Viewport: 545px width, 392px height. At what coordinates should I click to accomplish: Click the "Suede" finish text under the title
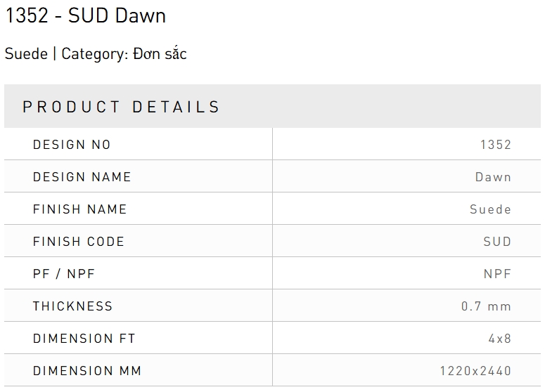(x=26, y=54)
